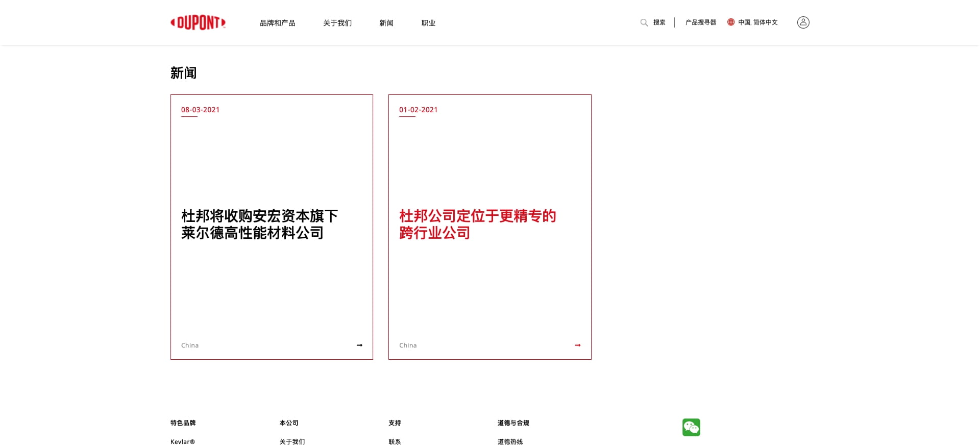
Task: Click the 特色品牌 footer heading
Action: (183, 423)
